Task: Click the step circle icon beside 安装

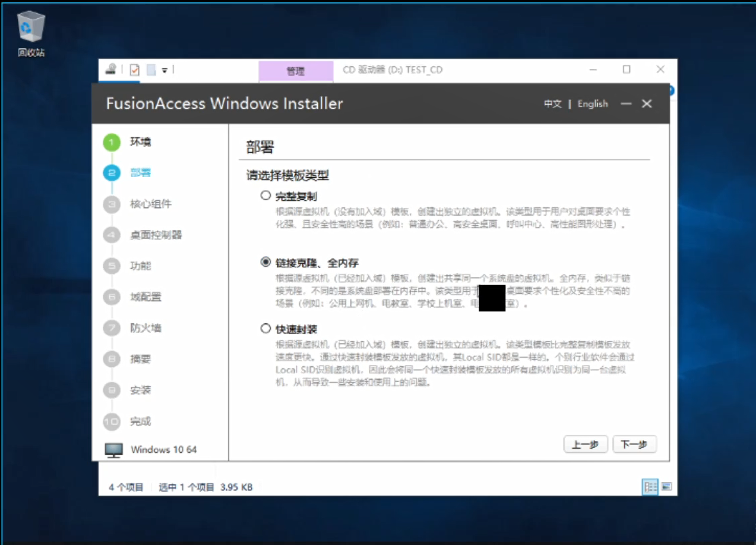Action: (x=111, y=390)
